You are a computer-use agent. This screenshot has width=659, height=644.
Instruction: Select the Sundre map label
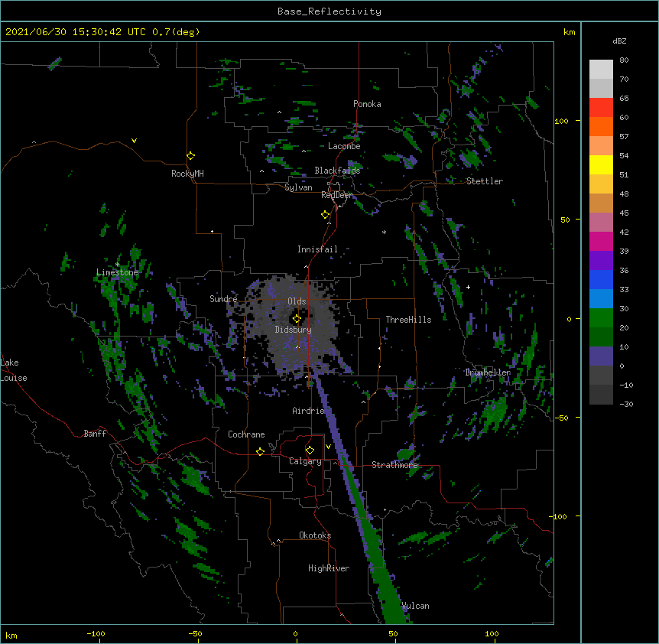(x=223, y=299)
